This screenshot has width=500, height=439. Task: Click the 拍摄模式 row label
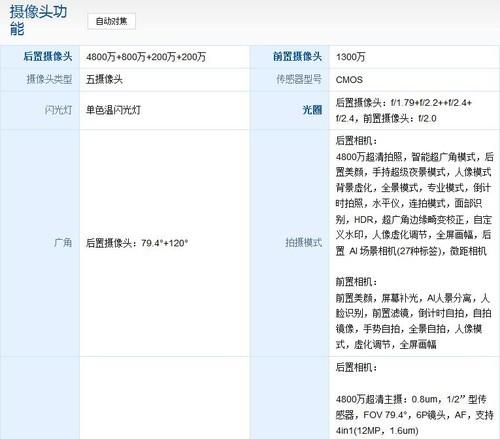[x=304, y=242]
